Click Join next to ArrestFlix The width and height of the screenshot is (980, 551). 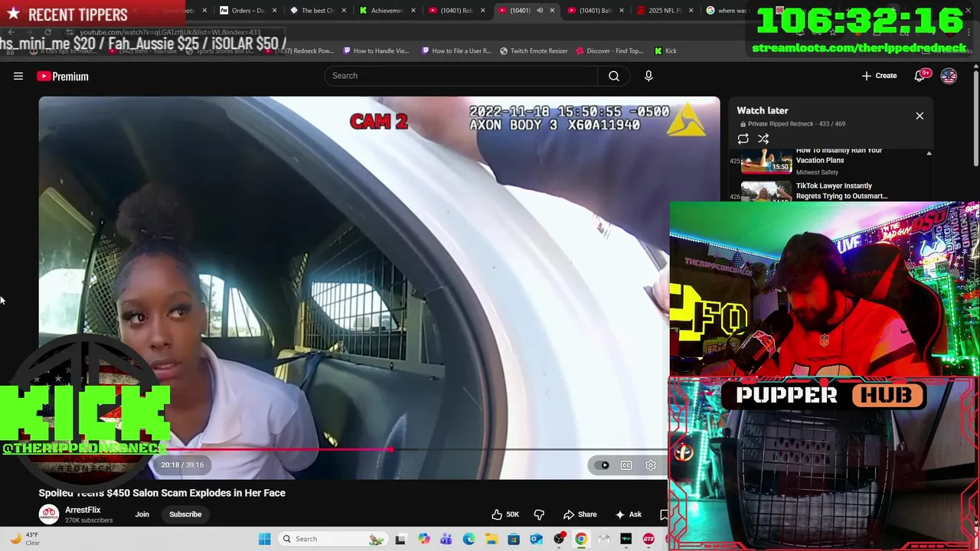point(142,514)
